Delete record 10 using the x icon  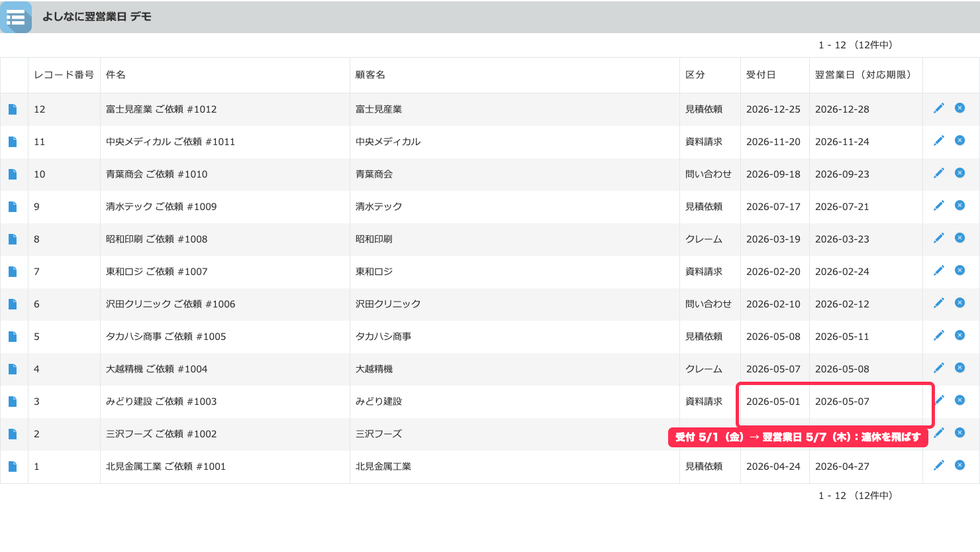click(x=959, y=173)
